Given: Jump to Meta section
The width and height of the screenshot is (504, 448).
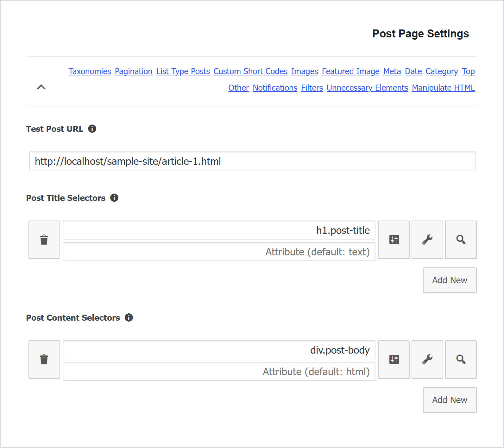Looking at the screenshot, I should 392,71.
